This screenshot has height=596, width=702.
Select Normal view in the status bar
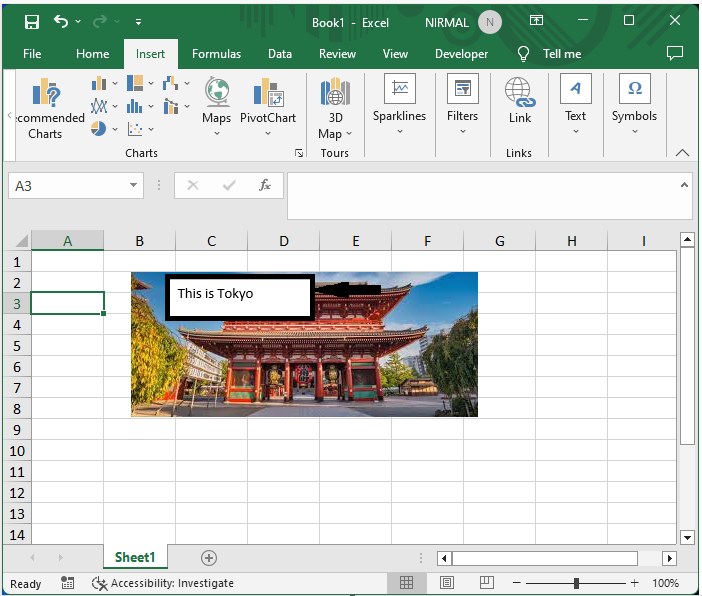coord(407,582)
